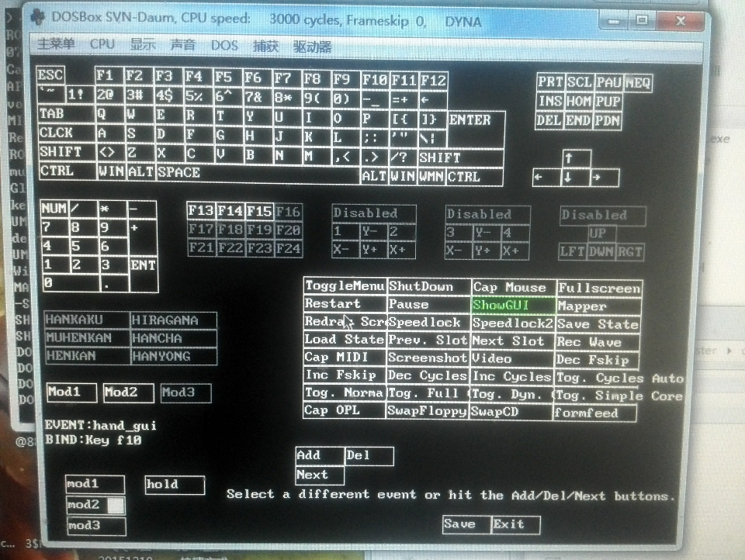The image size is (745, 560).
Task: Select the F15 key box
Action: (259, 212)
